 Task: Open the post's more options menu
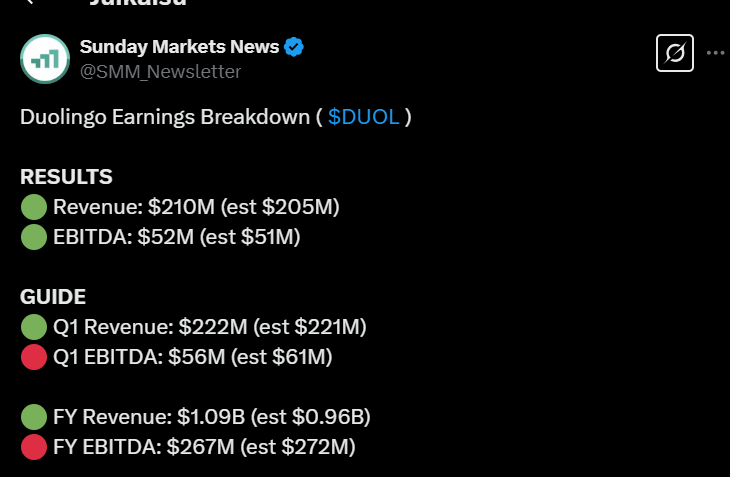tap(715, 53)
